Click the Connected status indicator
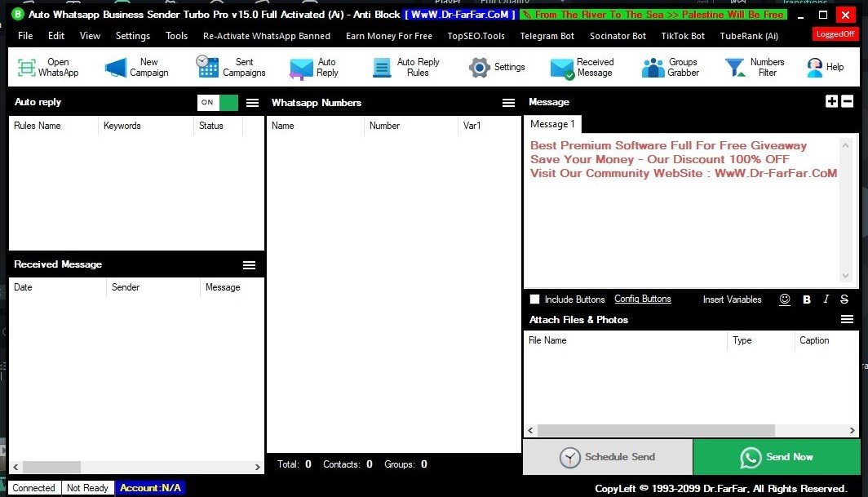This screenshot has height=497, width=868. [x=33, y=487]
